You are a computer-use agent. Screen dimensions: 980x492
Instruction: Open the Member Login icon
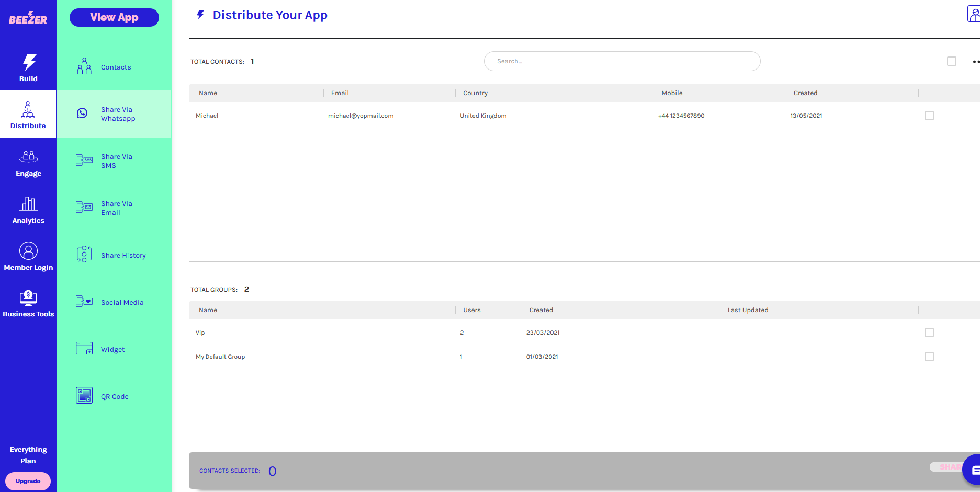pyautogui.click(x=28, y=250)
